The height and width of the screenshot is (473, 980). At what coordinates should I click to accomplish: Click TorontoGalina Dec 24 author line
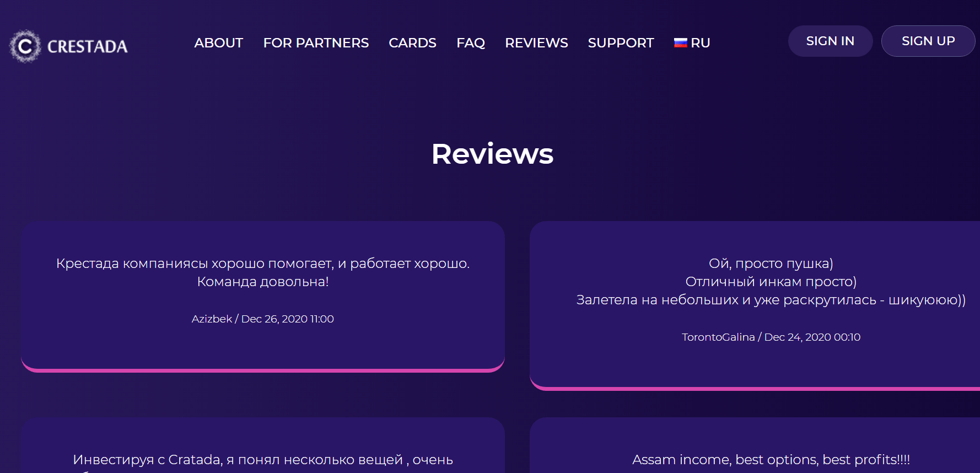pyautogui.click(x=771, y=337)
